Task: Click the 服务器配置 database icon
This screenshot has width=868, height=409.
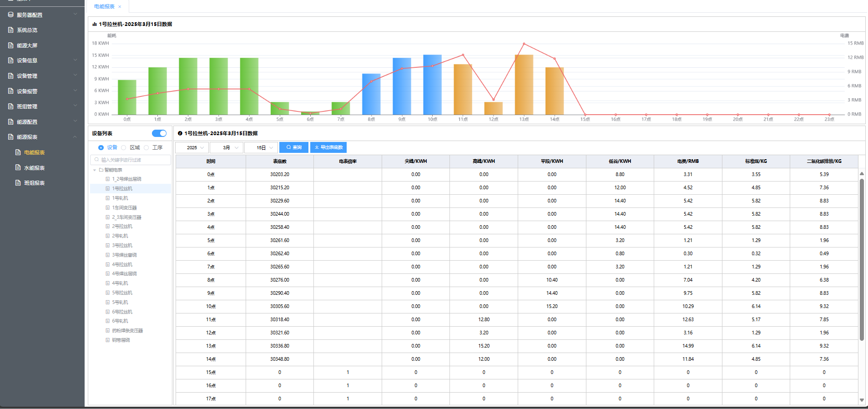Action: [11, 15]
